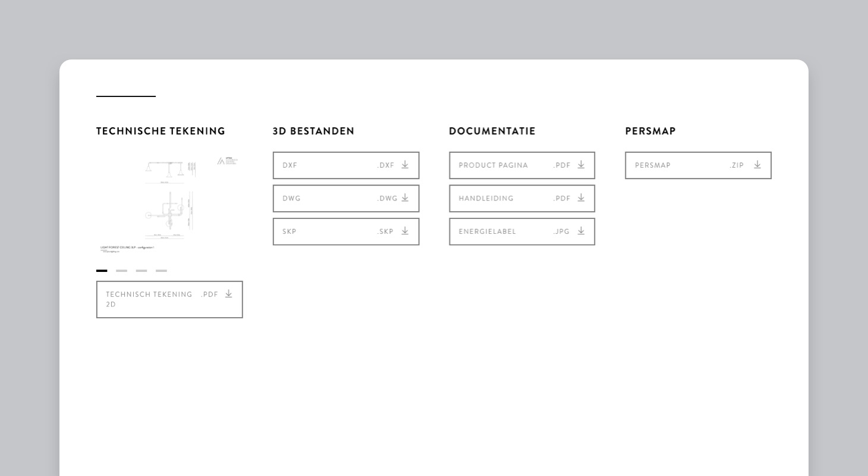Click download arrow icon on DXF row
This screenshot has height=476, width=868.
click(x=405, y=165)
